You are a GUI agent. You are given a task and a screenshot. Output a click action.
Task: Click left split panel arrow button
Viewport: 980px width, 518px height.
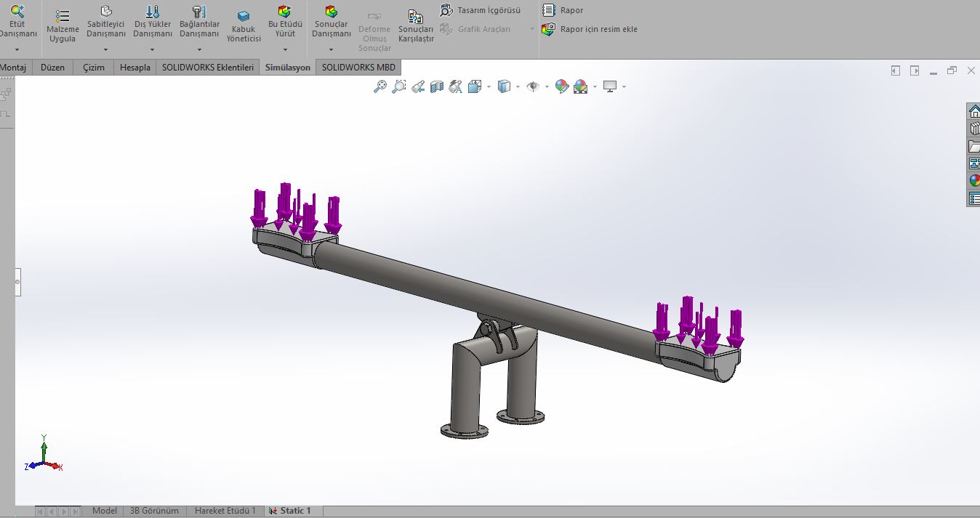896,70
